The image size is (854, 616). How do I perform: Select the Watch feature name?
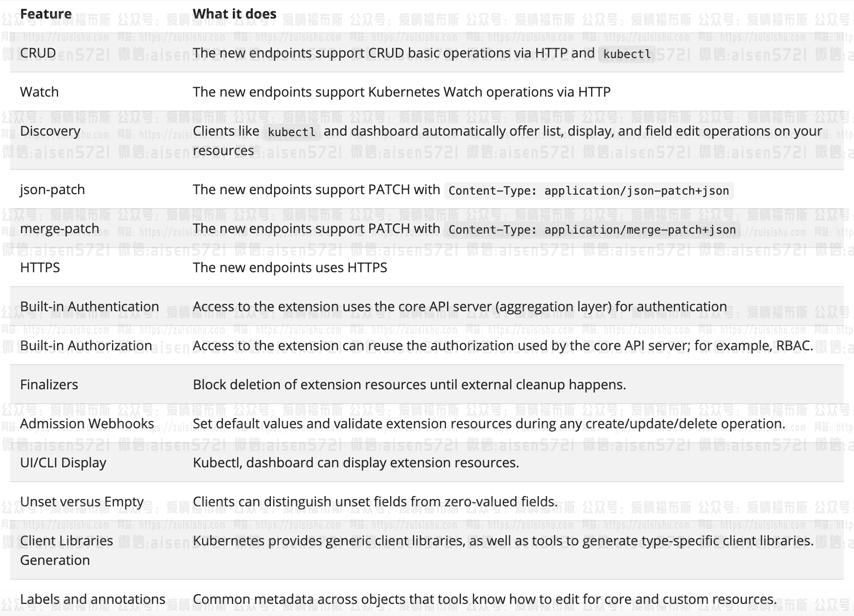tap(39, 92)
